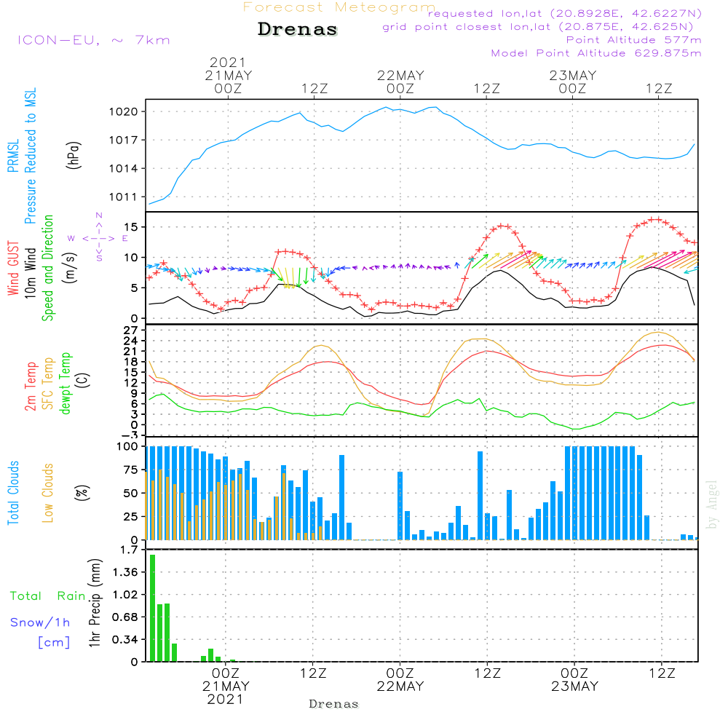Click bottom axis '23MAY' date label

(575, 687)
